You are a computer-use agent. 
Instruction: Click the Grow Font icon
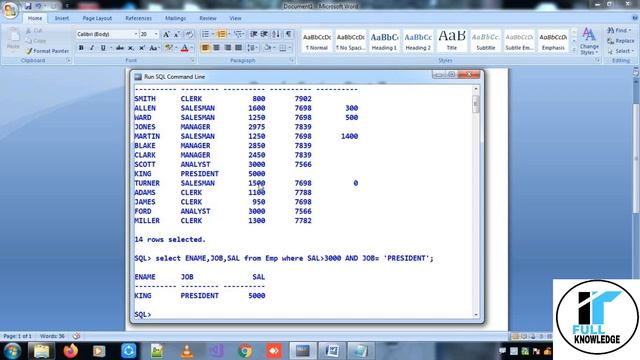pyautogui.click(x=166, y=34)
